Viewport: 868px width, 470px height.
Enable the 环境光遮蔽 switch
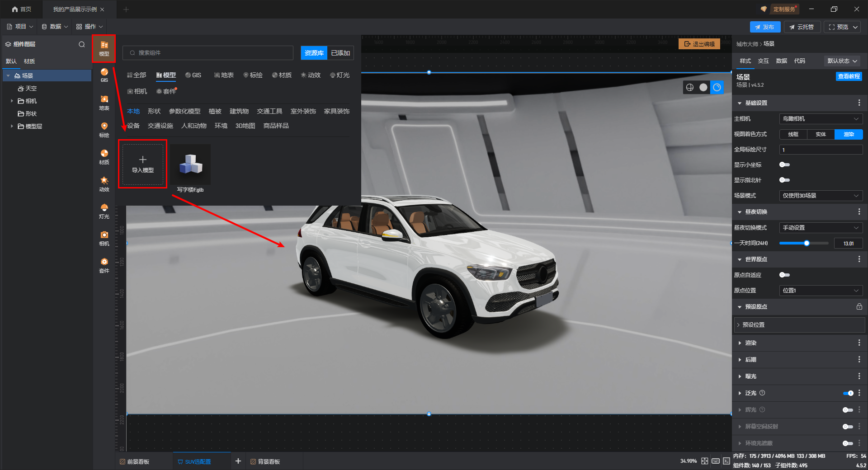click(848, 443)
